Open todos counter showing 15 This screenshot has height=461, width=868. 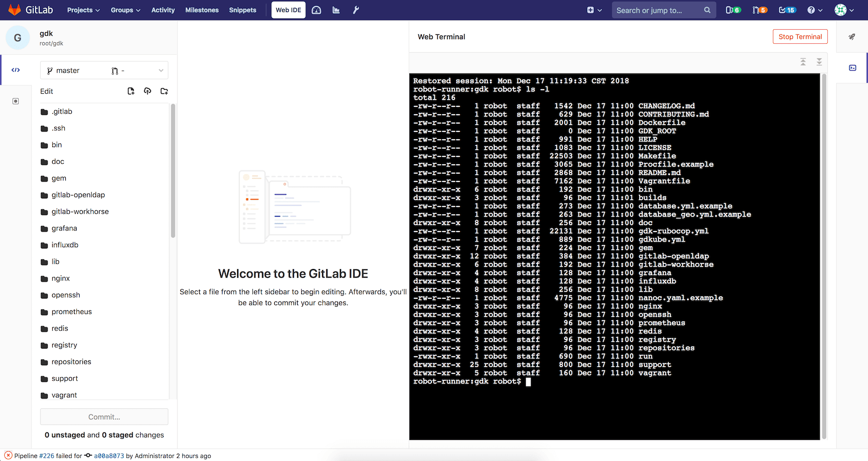tap(787, 10)
